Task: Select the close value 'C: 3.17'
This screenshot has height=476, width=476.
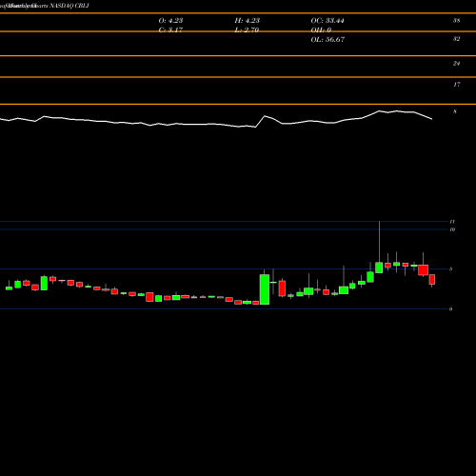Action: tap(170, 30)
